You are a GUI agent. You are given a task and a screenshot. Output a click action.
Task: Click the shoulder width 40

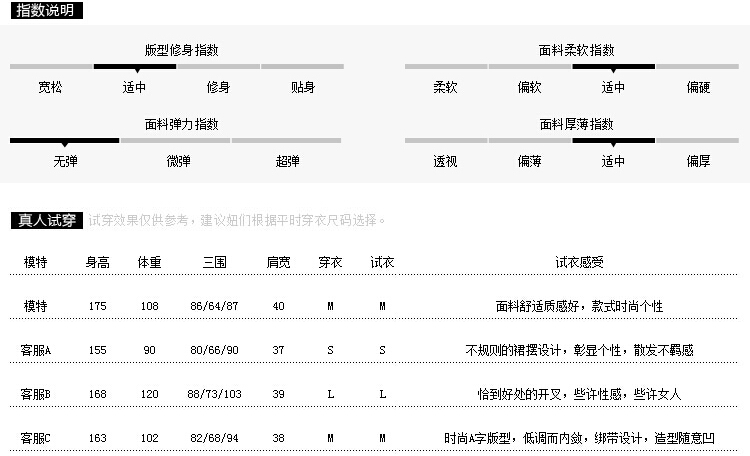[x=278, y=306]
